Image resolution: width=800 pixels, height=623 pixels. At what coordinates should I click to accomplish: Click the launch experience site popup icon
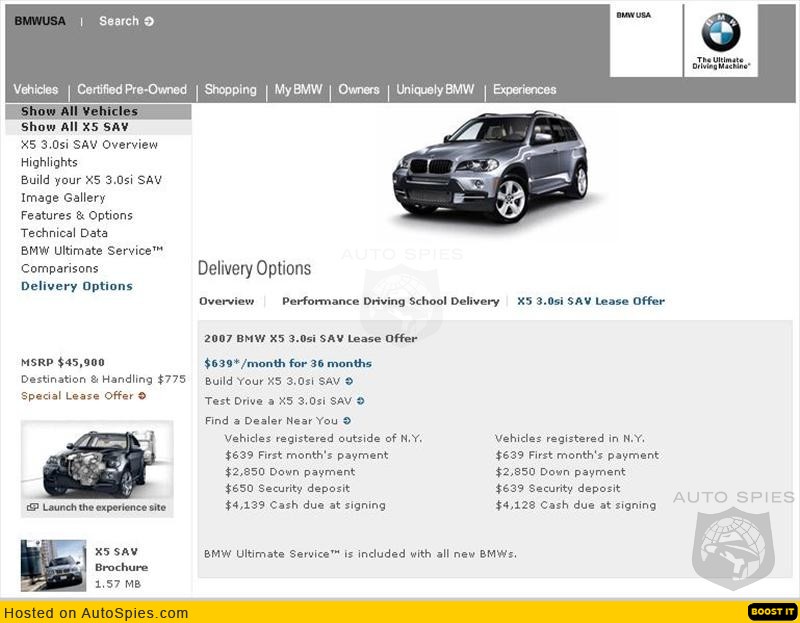pyautogui.click(x=33, y=507)
